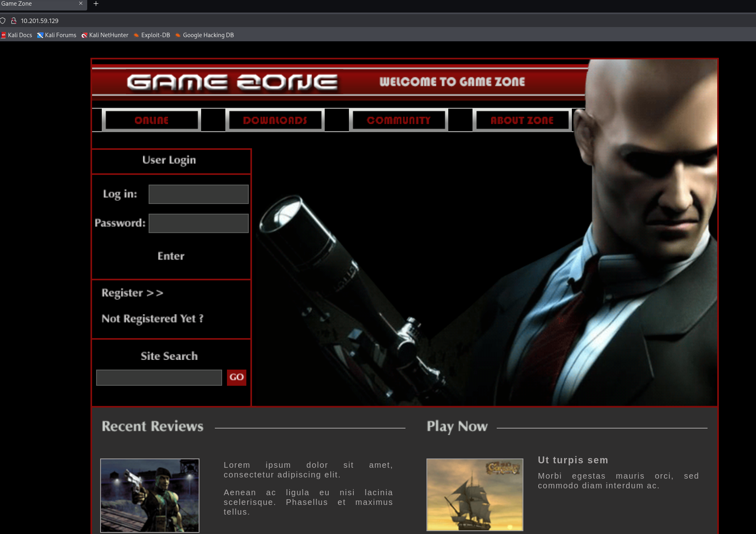Click the insecure connection padlock icon
Screen dimensions: 756x534
pos(14,21)
